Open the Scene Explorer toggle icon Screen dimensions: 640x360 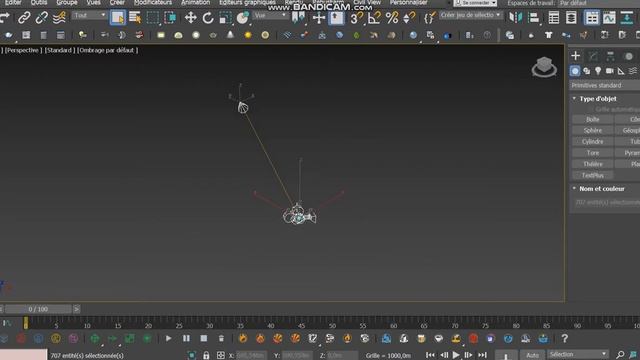(554, 18)
